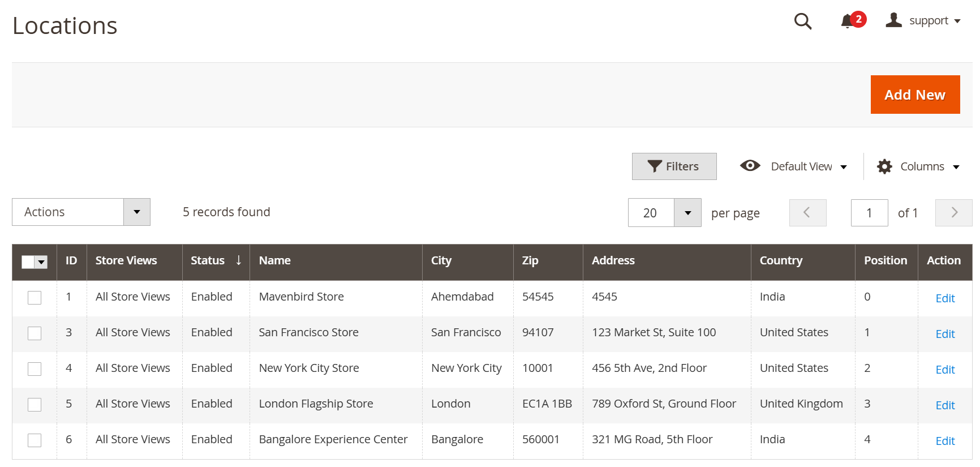This screenshot has height=467, width=980.
Task: Focus the current page number field
Action: coord(869,213)
